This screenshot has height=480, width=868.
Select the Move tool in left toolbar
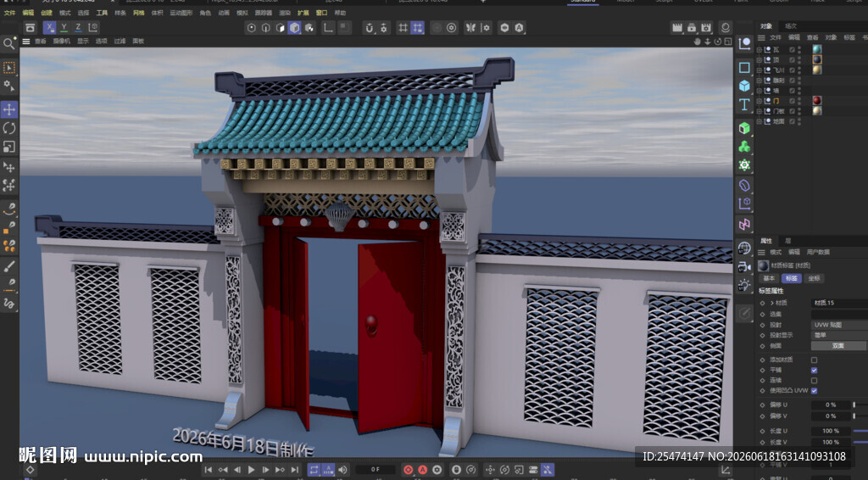pos(8,109)
